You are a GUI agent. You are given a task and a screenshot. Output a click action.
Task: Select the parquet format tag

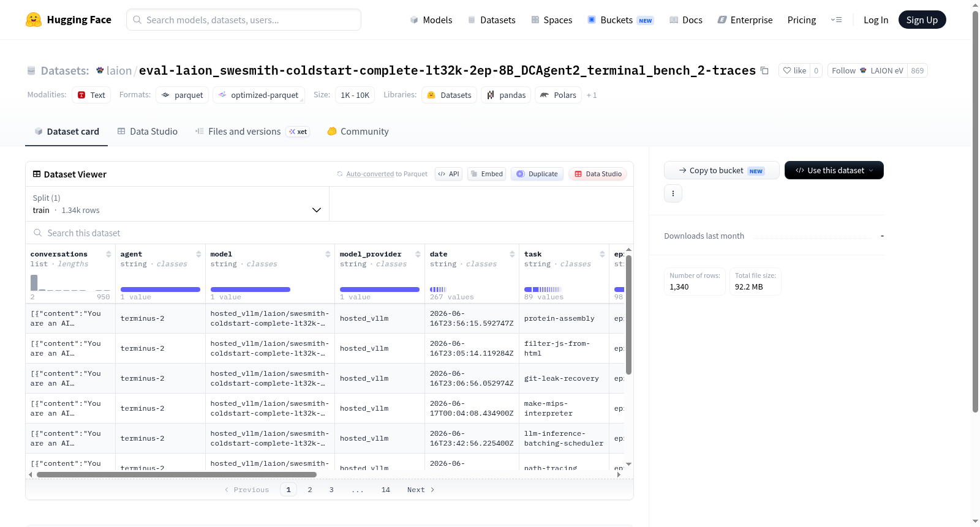point(183,95)
